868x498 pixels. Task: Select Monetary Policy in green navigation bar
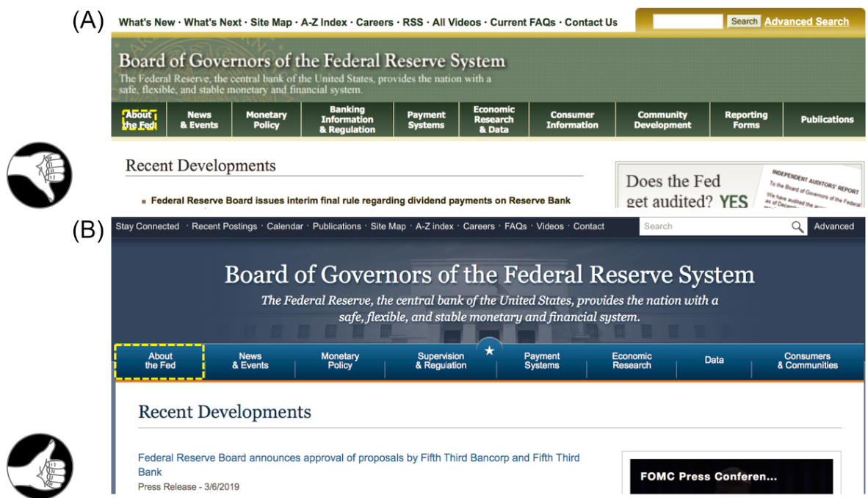267,120
